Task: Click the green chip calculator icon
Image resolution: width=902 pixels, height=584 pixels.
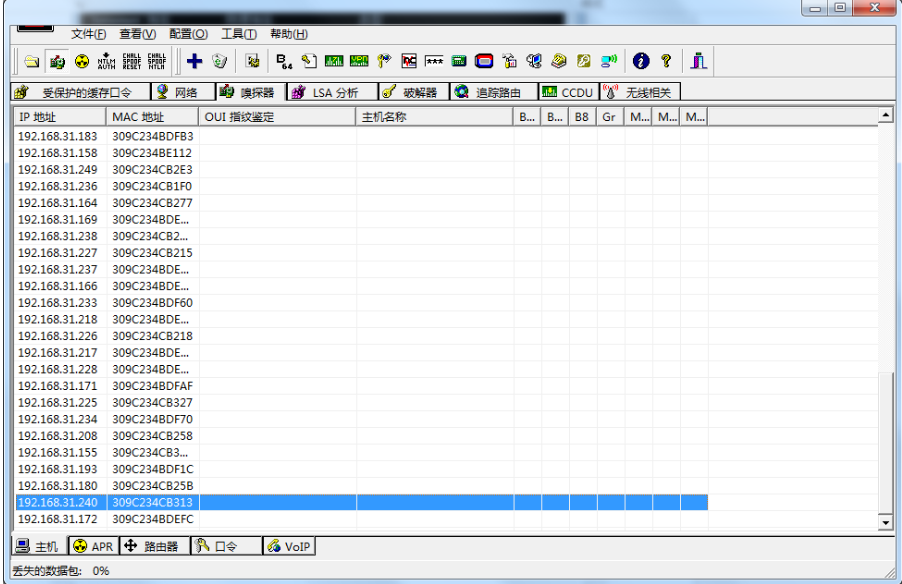Action: 459,61
